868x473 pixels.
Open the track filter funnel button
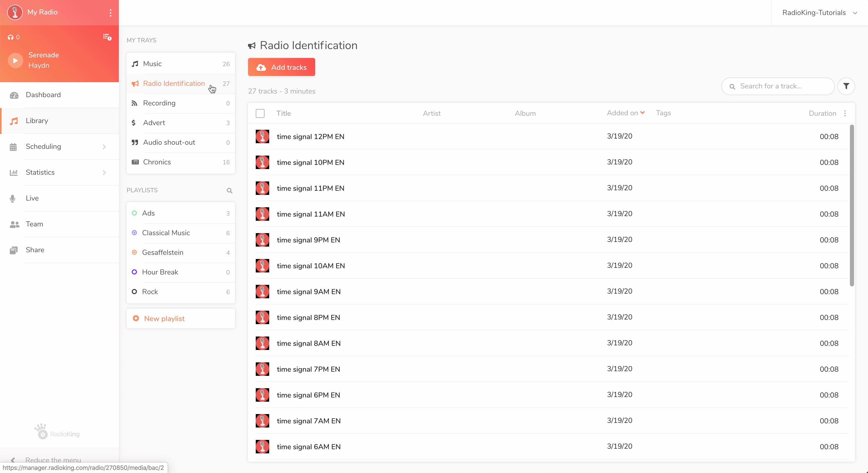point(846,86)
